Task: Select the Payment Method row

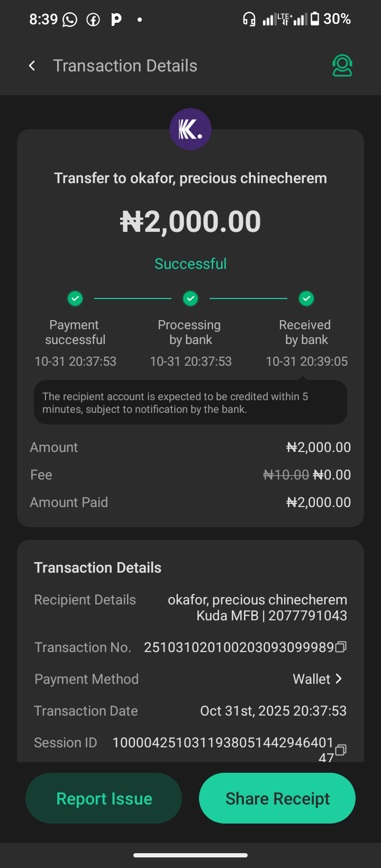Action: (190, 679)
